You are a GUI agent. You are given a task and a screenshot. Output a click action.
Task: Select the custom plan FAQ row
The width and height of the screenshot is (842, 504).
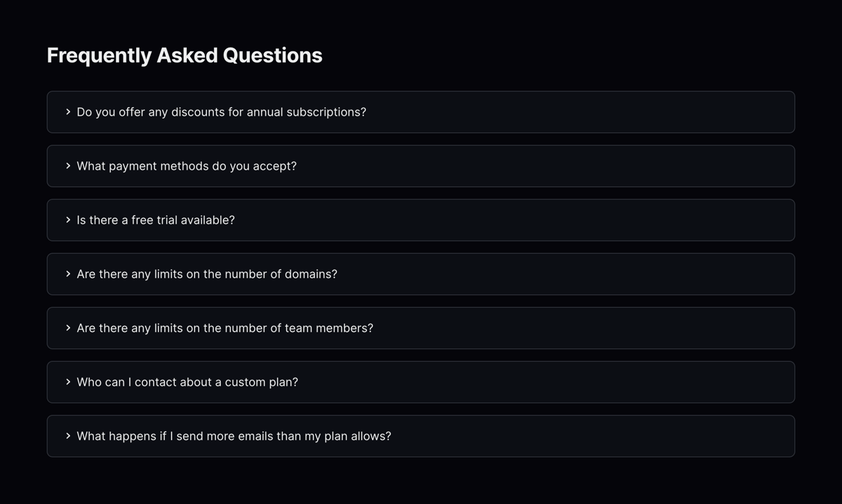(x=421, y=381)
